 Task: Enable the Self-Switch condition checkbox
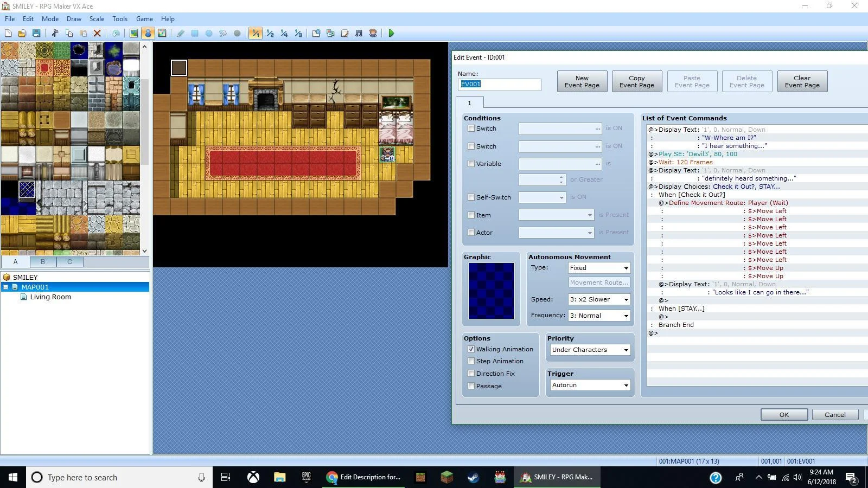471,197
